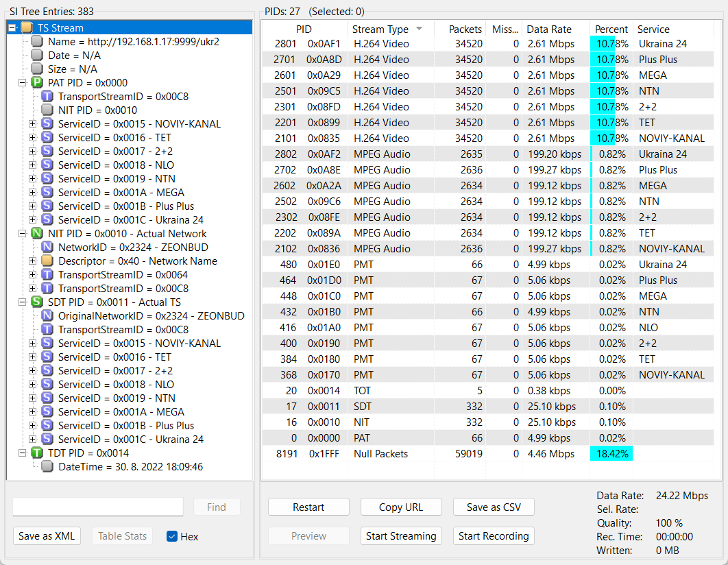Select the PID 2302 MPEG Audio 2+2 row

point(487,217)
